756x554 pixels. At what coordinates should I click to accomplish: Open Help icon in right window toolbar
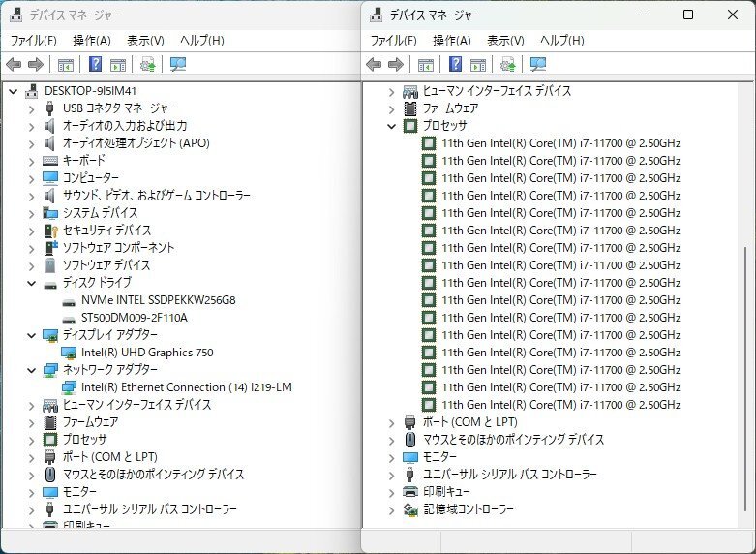click(456, 64)
